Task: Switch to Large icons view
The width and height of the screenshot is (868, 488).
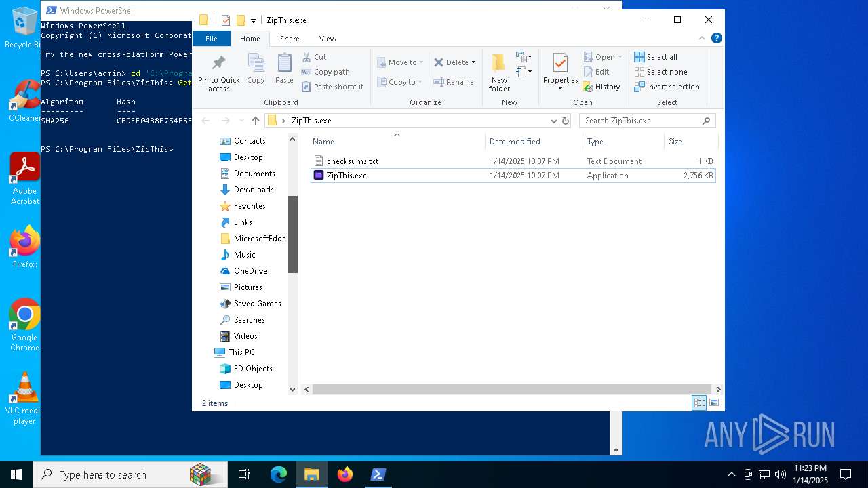Action: 713,403
